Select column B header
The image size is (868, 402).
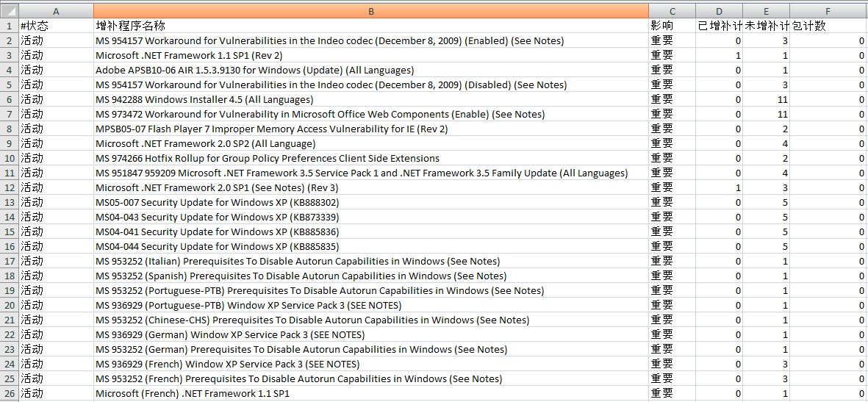click(371, 11)
